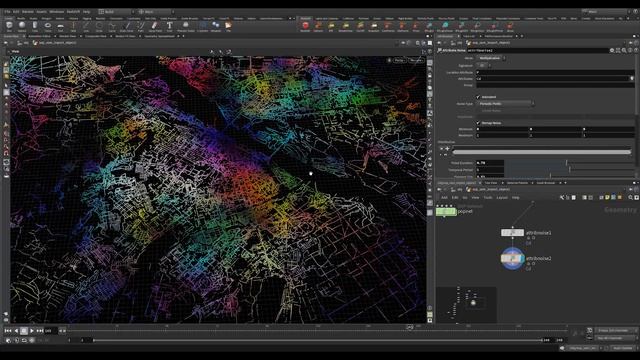Click the red particle emitter shelf tool

click(x=305, y=27)
